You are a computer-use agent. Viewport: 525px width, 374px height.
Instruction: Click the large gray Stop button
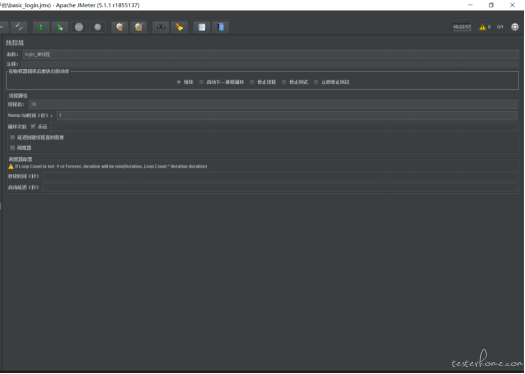click(79, 27)
